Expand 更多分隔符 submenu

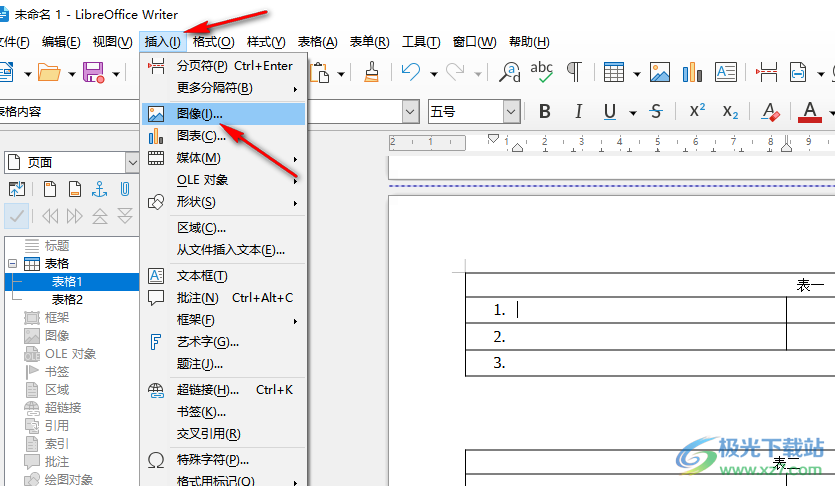coord(224,88)
